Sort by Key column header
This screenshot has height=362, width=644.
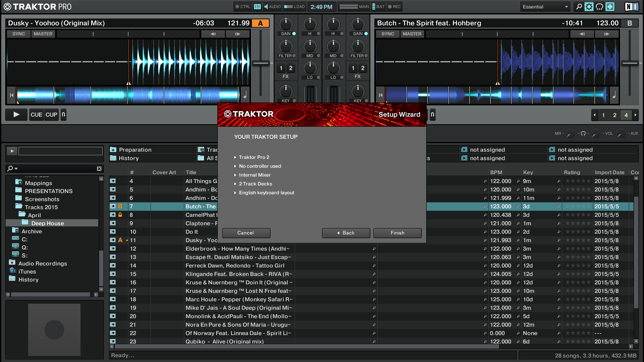point(528,172)
